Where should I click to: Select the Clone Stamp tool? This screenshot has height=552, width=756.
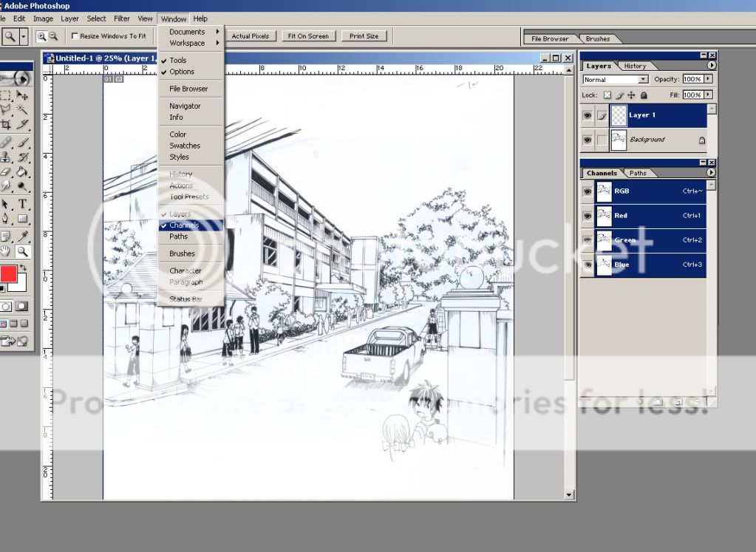coord(5,157)
